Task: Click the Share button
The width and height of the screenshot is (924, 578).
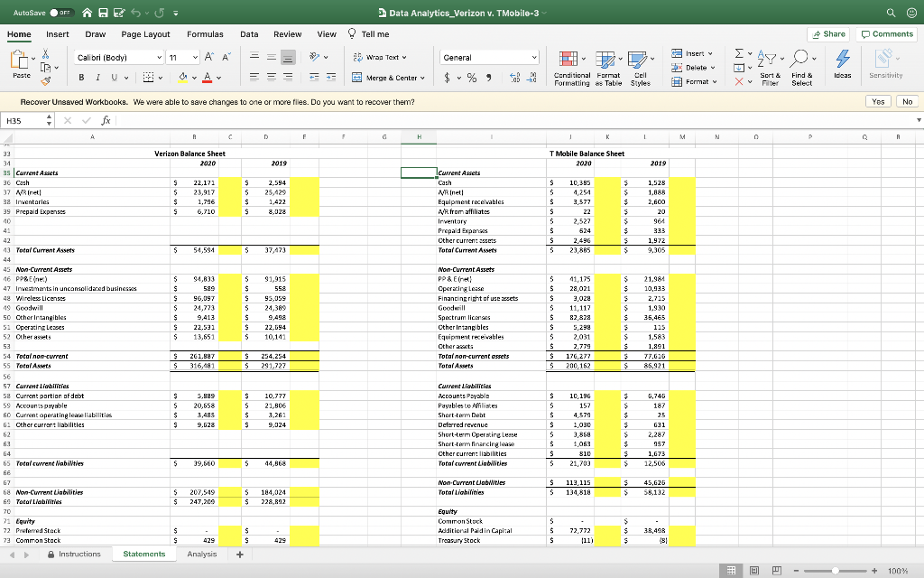Action: pos(828,34)
